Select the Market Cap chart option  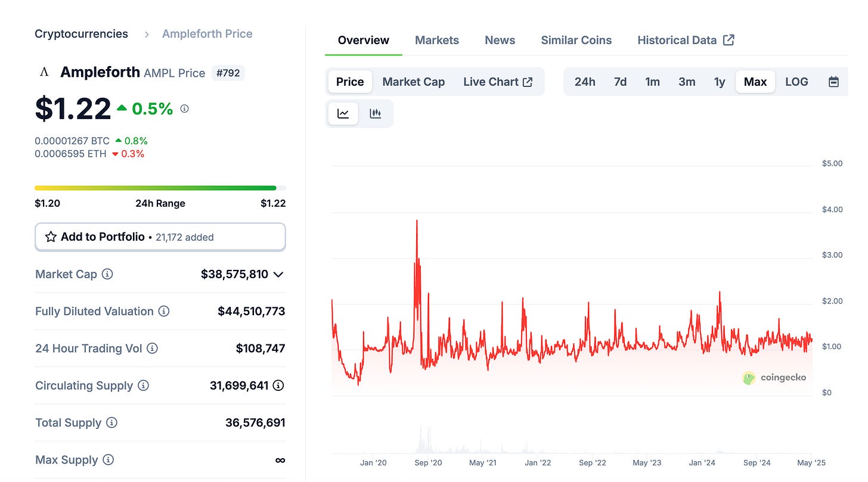[414, 82]
